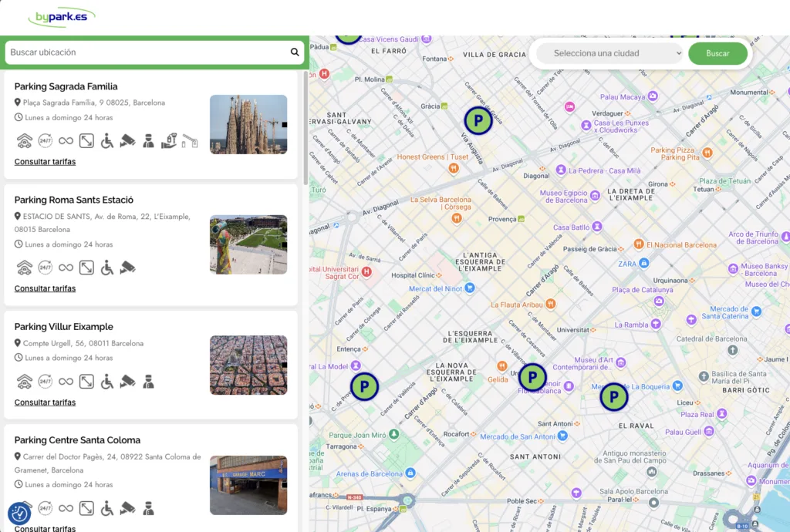Open Consultar tarifas for Parking Sagrada Familia
Image resolution: width=790 pixels, height=532 pixels.
tap(45, 162)
